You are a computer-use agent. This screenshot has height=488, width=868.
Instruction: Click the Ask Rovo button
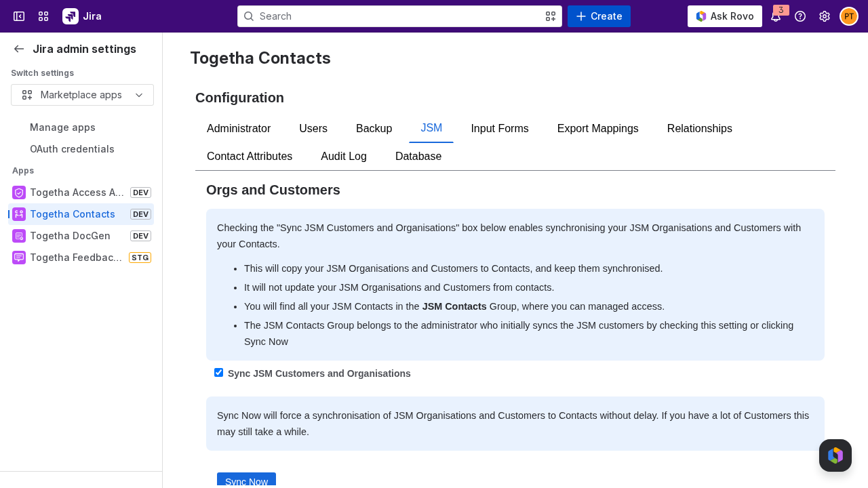(x=725, y=16)
